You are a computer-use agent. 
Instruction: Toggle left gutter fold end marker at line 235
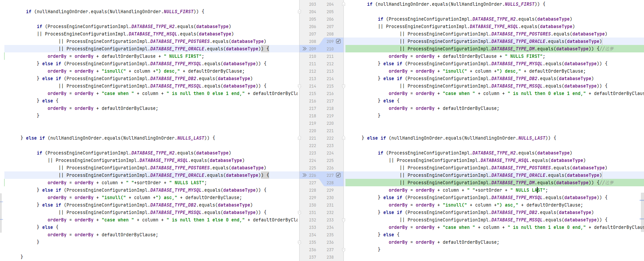click(x=299, y=242)
